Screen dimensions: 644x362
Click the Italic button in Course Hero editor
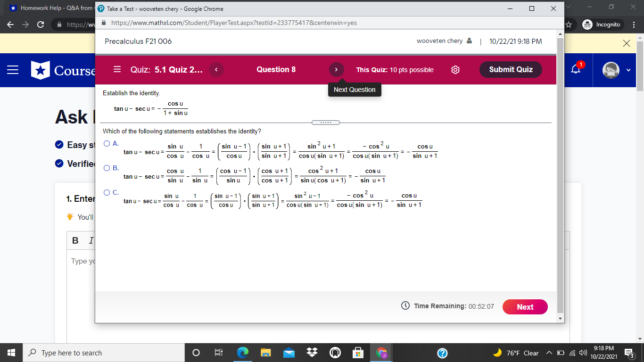pyautogui.click(x=91, y=240)
